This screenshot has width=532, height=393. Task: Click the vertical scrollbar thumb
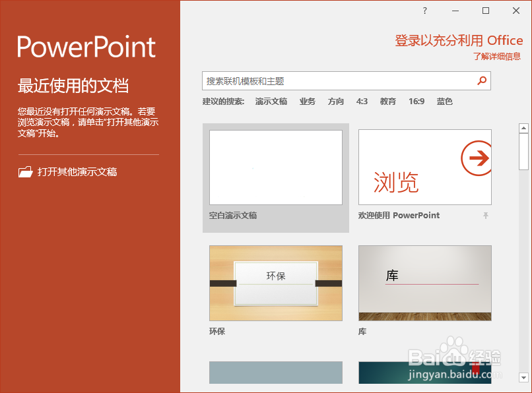(x=523, y=152)
